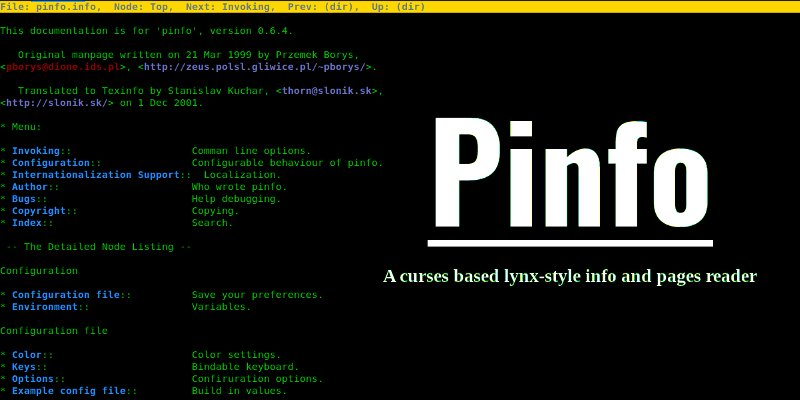800x400 pixels.
Task: Click the '* Menu:' heading
Action: (x=21, y=127)
